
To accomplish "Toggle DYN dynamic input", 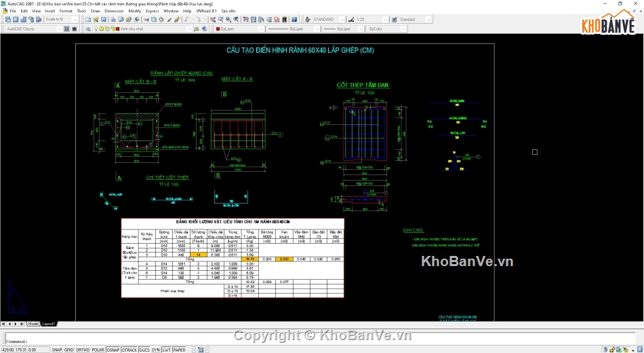I will (x=156, y=350).
